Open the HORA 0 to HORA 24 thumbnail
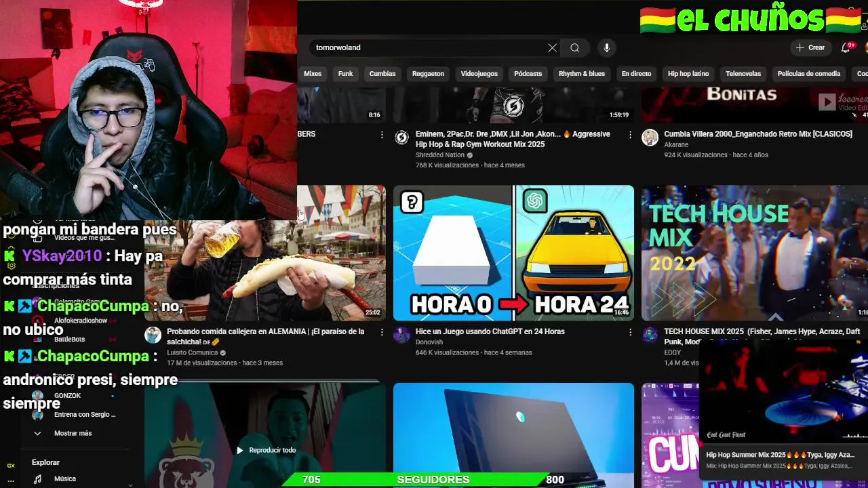 [x=513, y=253]
